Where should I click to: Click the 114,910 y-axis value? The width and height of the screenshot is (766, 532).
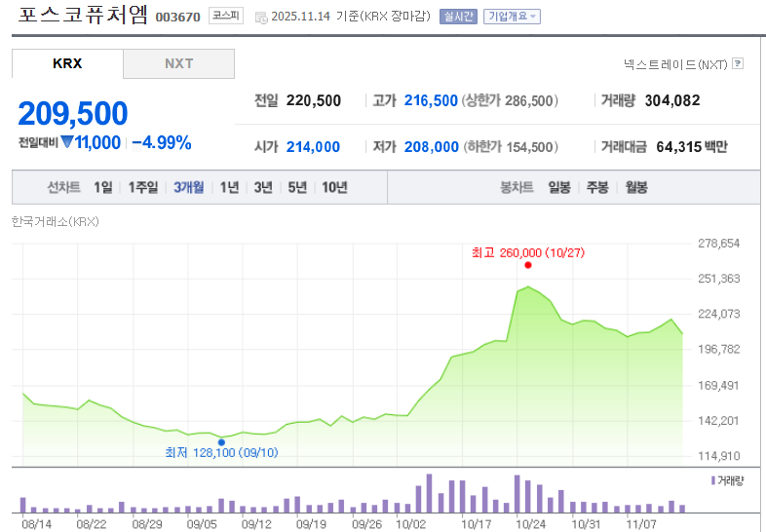[718, 456]
